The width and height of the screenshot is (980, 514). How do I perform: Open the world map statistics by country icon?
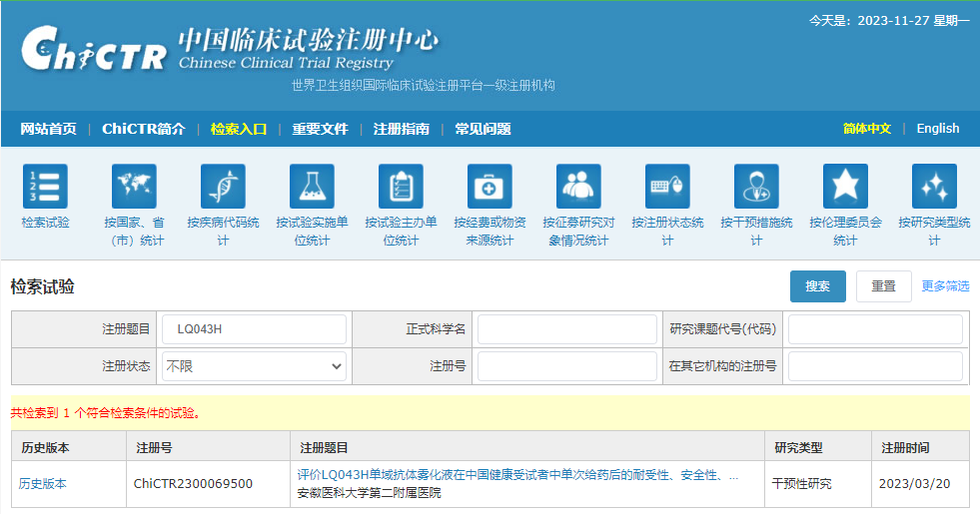(x=134, y=187)
